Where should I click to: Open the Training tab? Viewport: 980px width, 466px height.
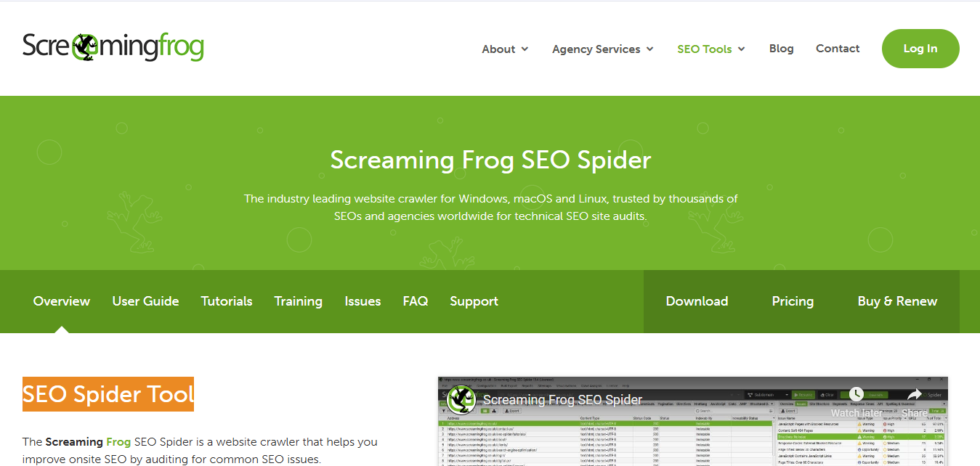(x=298, y=301)
